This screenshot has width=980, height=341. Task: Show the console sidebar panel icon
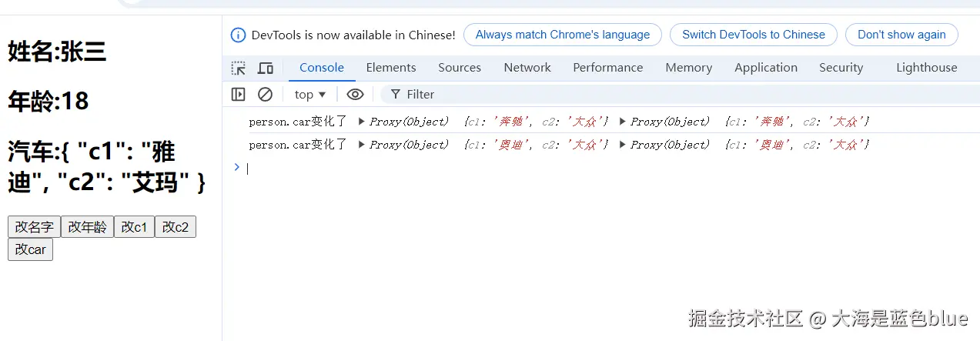[x=239, y=94]
